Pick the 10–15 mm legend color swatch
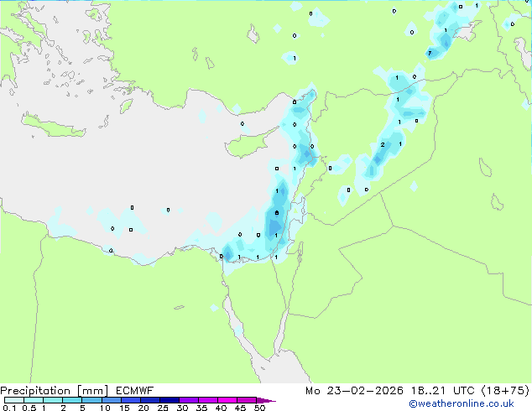 tap(111, 400)
